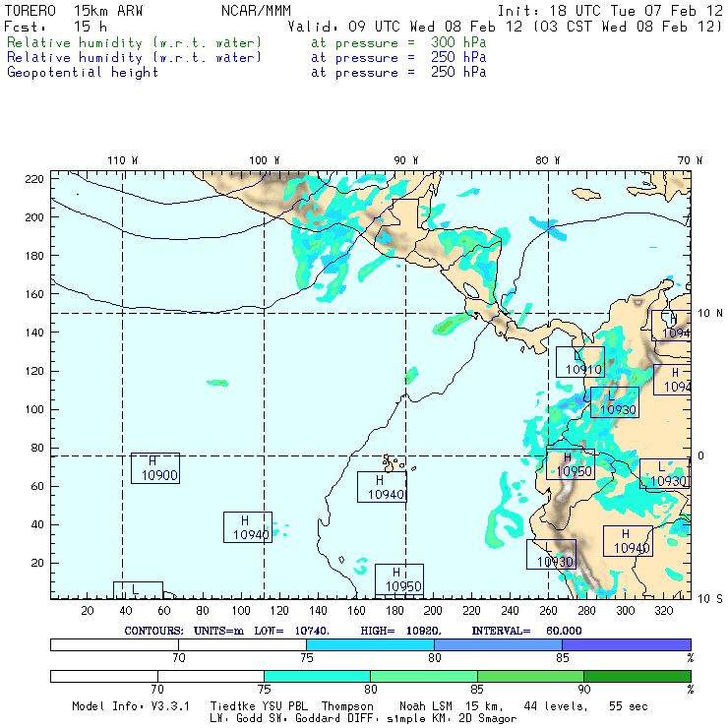
Task: Select H 10950 marker at the bottom map edge
Action: coord(398,579)
